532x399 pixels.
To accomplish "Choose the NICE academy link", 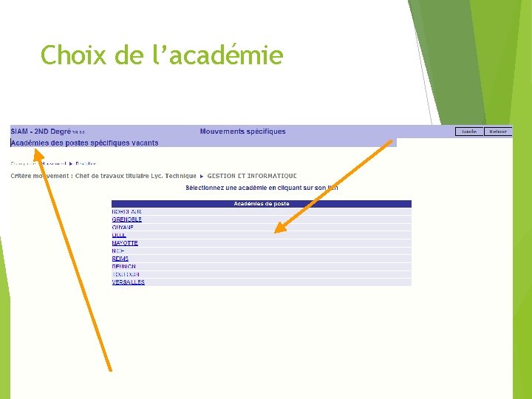I will (118, 250).
